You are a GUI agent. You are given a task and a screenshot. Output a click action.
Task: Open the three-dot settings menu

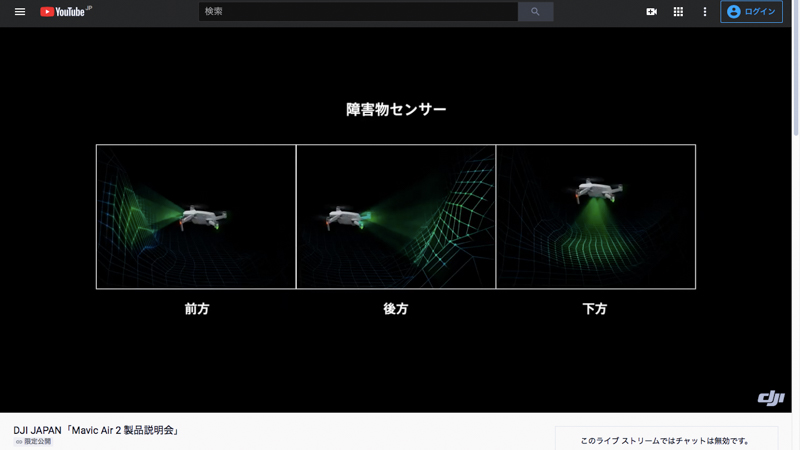point(705,11)
